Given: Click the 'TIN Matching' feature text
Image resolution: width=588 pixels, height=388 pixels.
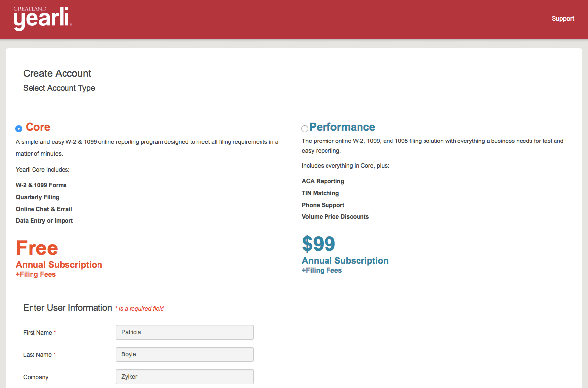Looking at the screenshot, I should tap(320, 193).
